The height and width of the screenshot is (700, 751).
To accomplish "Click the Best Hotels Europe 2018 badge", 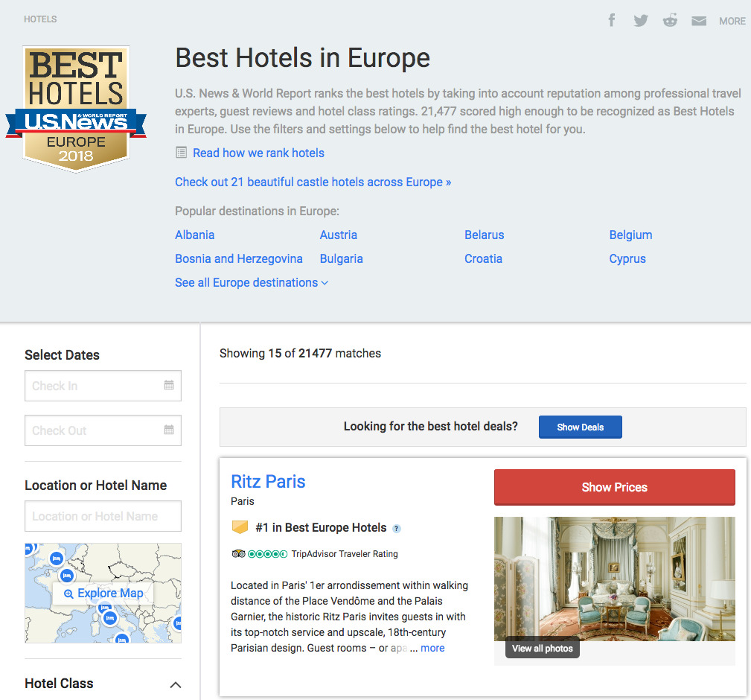I will coord(76,109).
